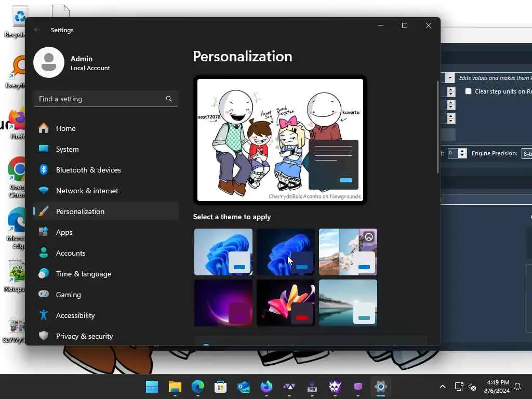Open Home in Settings sidebar
Screen dimensions: 532x399
click(106, 129)
